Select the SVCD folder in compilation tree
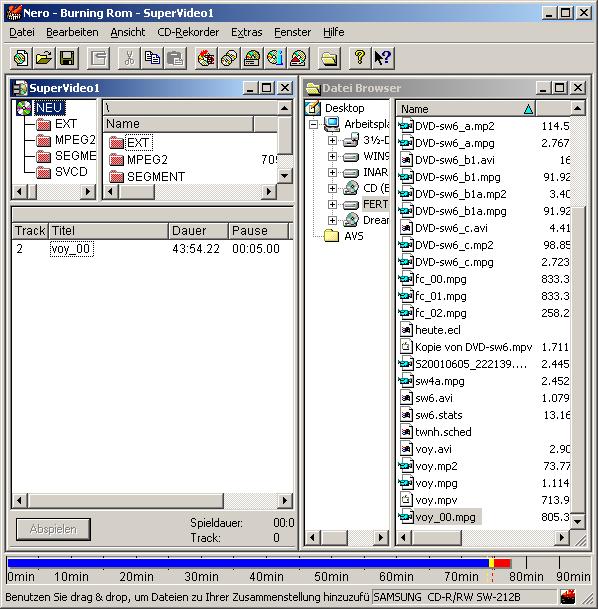The width and height of the screenshot is (598, 609). pos(71,172)
